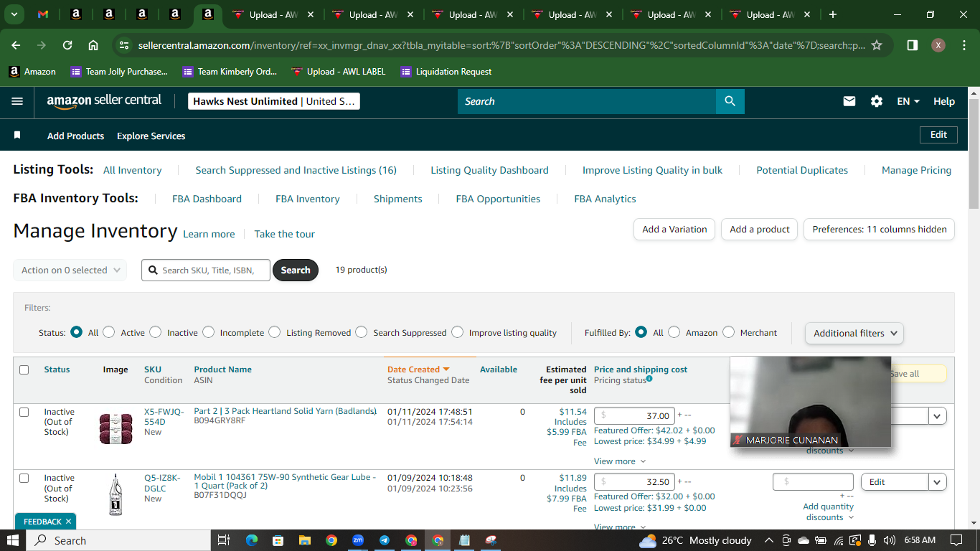Image resolution: width=980 pixels, height=551 pixels.
Task: Click the Pricing status info icon
Action: coord(649,379)
